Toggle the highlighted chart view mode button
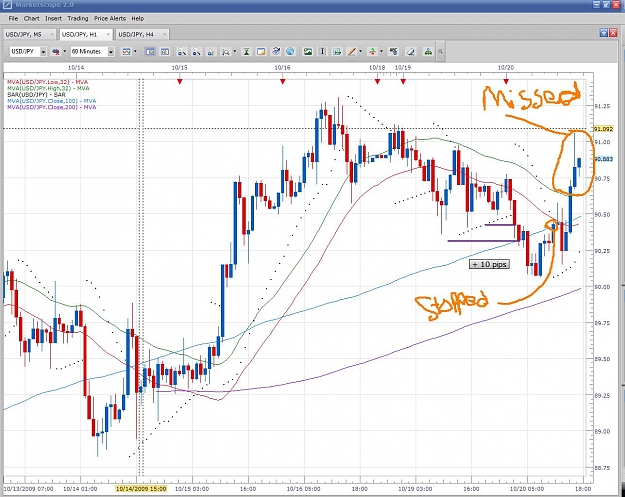The height and width of the screenshot is (497, 625). point(150,52)
